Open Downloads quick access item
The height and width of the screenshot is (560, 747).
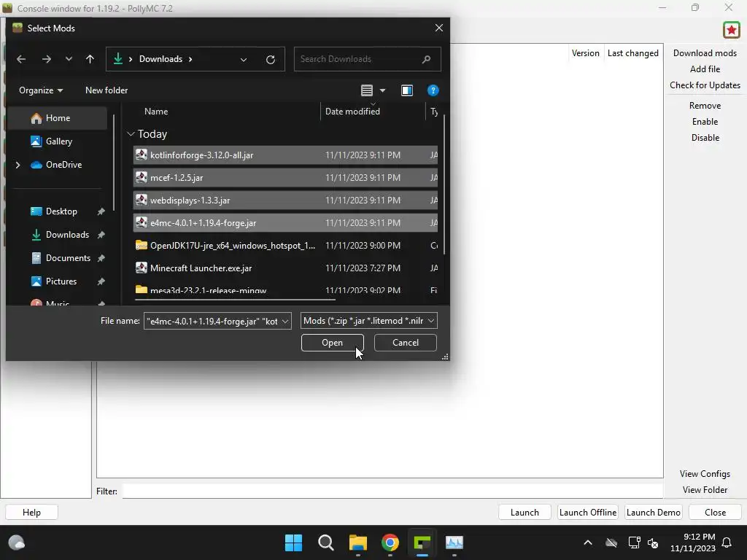pyautogui.click(x=67, y=235)
